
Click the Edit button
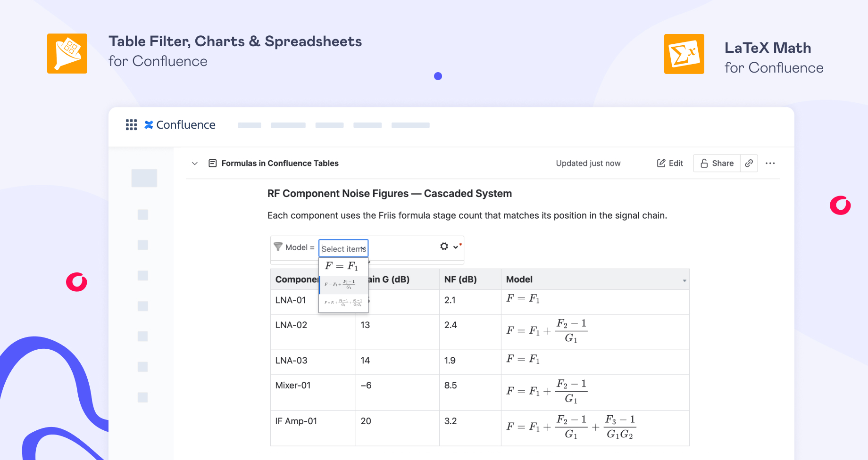[x=670, y=163]
